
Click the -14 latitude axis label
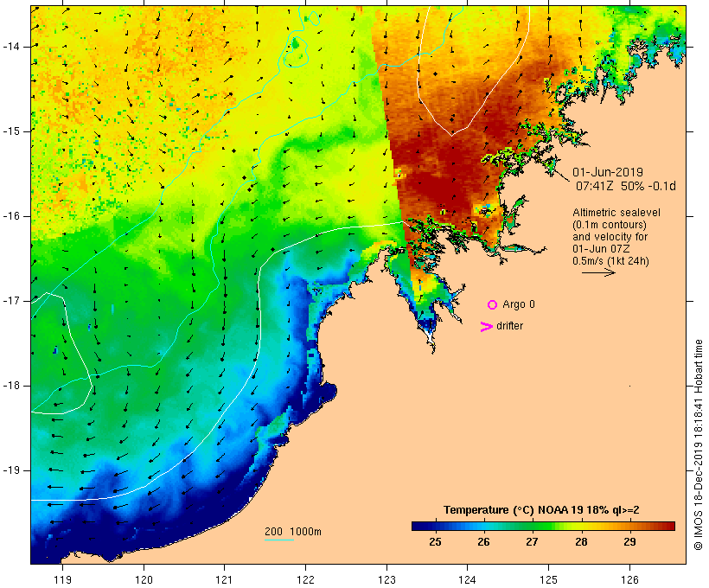pos(11,47)
